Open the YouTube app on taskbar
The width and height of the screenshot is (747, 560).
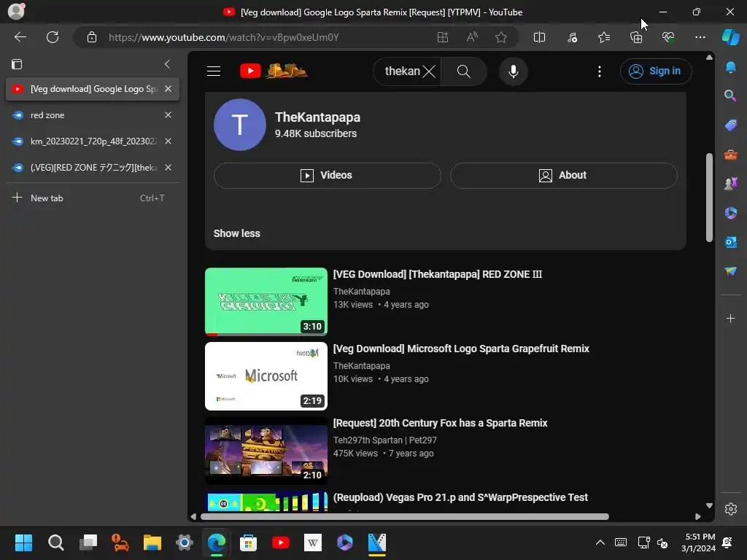tap(281, 542)
